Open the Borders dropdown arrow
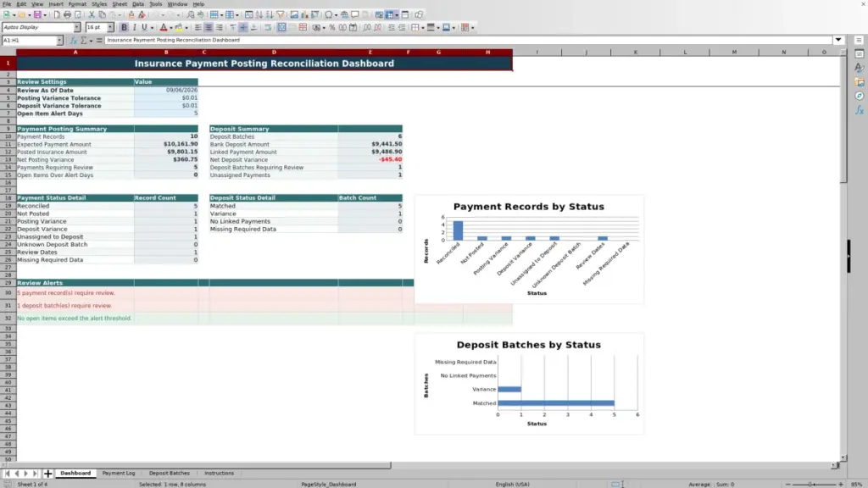Screen dimensions: 868x488 (x=423, y=28)
